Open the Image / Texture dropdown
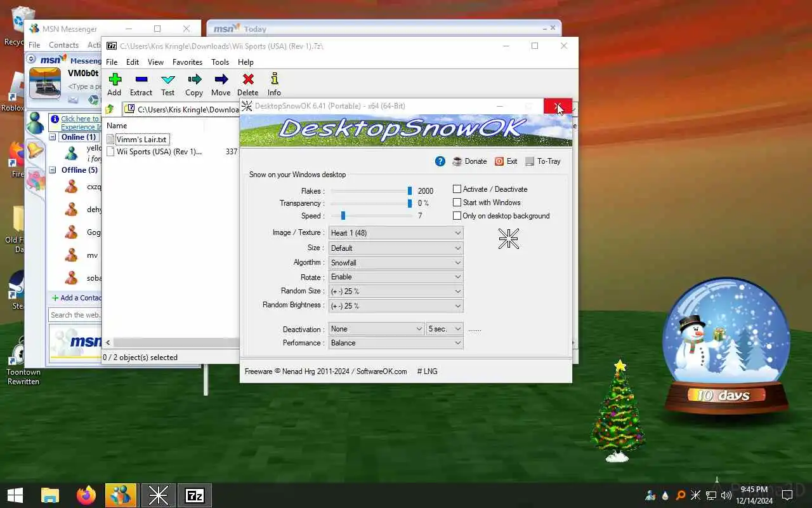This screenshot has height=508, width=812. 396,233
